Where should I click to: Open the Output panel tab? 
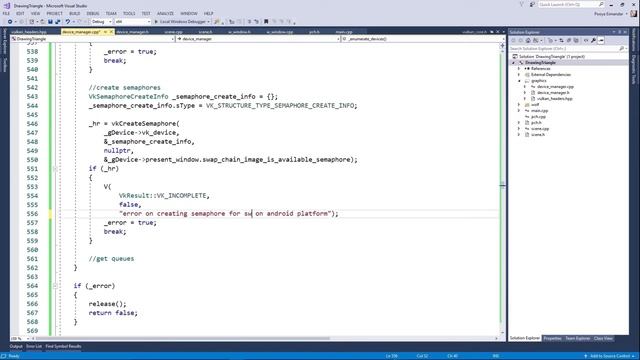pos(16,347)
